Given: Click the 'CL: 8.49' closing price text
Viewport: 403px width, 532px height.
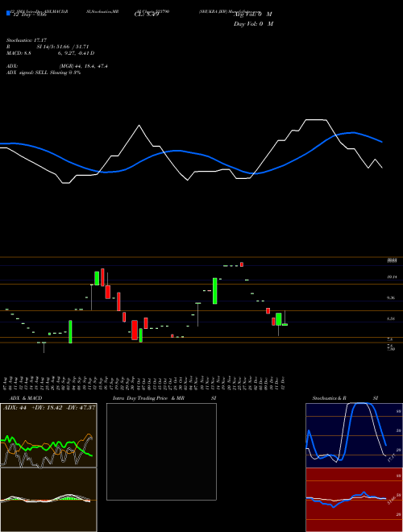Looking at the screenshot, I should (147, 15).
